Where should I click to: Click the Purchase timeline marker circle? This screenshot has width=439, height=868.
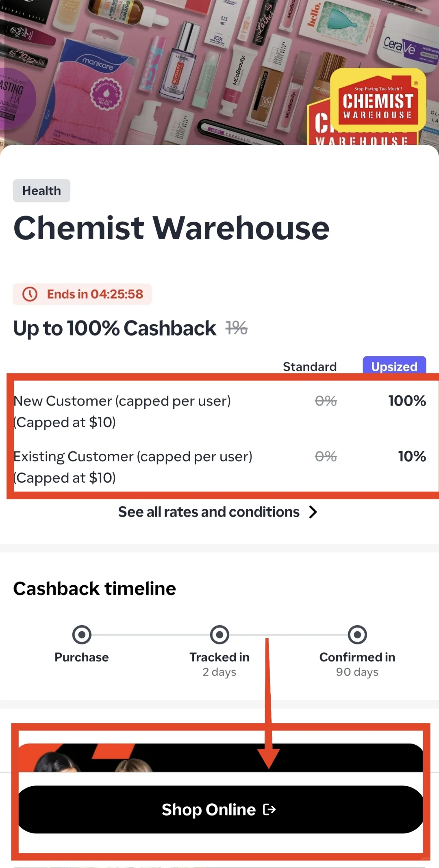pyautogui.click(x=82, y=635)
